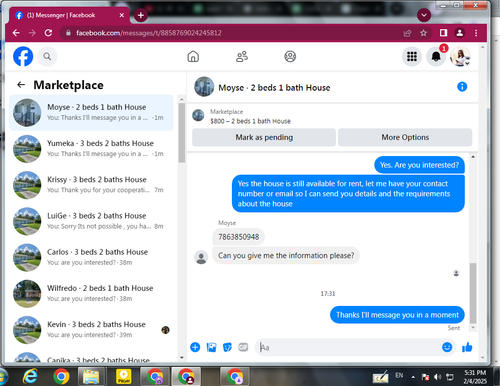
Task: Click the message input field Aa
Action: (x=348, y=347)
